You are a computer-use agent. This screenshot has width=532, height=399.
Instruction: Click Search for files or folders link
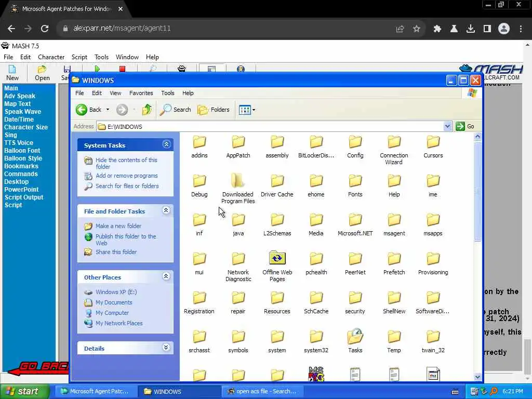[x=127, y=186]
